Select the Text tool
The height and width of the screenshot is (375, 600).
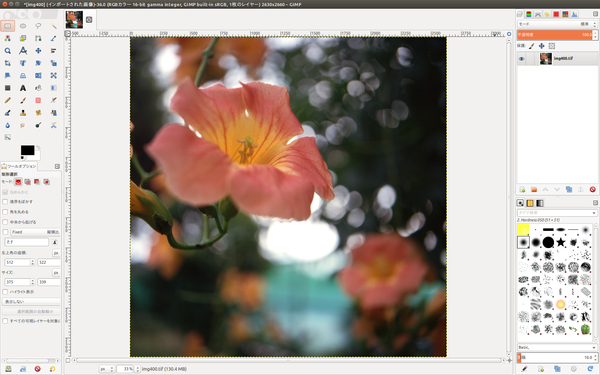(23, 88)
